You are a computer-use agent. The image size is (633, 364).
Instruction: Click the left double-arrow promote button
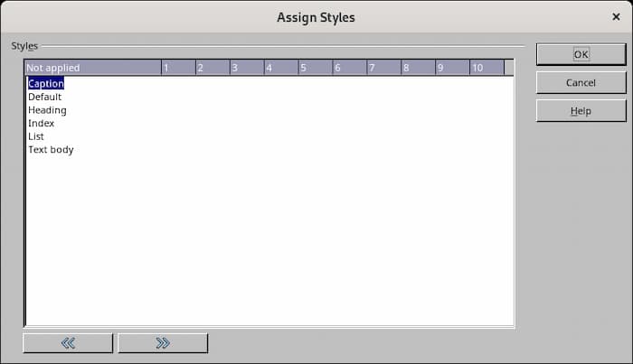pyautogui.click(x=68, y=343)
